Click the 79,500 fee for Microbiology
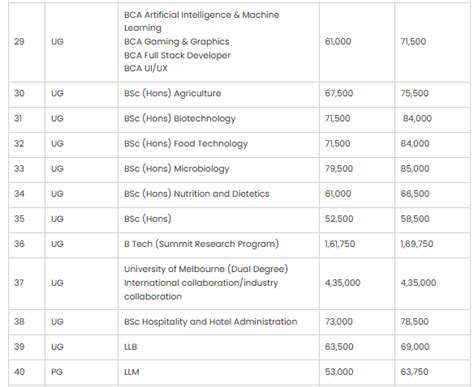Image resolution: width=474 pixels, height=387 pixels. tap(339, 169)
